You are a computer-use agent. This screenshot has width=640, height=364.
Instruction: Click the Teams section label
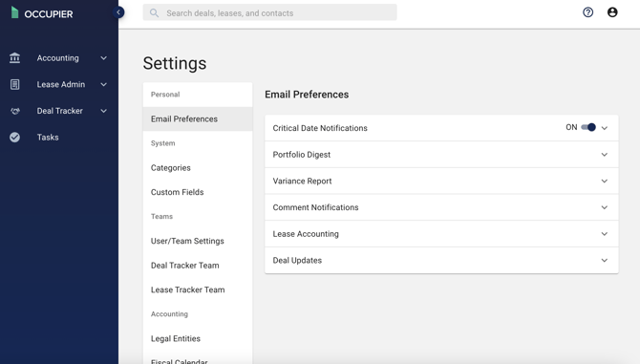[161, 216]
